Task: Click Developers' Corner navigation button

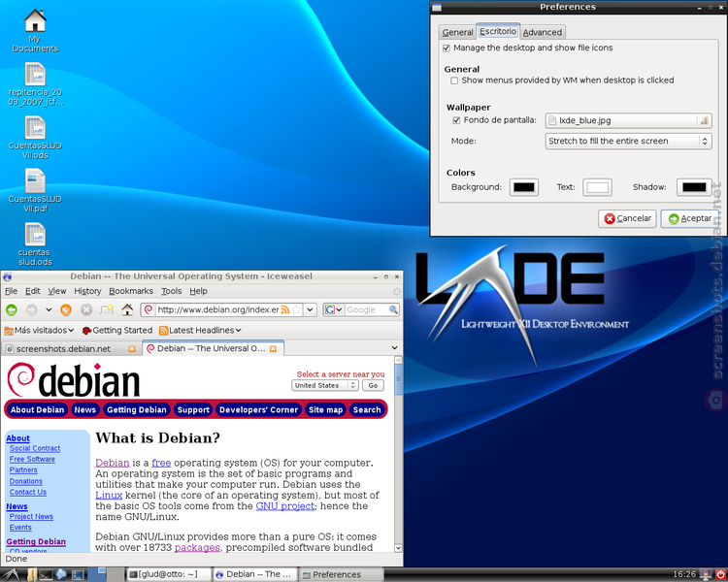Action: click(258, 409)
